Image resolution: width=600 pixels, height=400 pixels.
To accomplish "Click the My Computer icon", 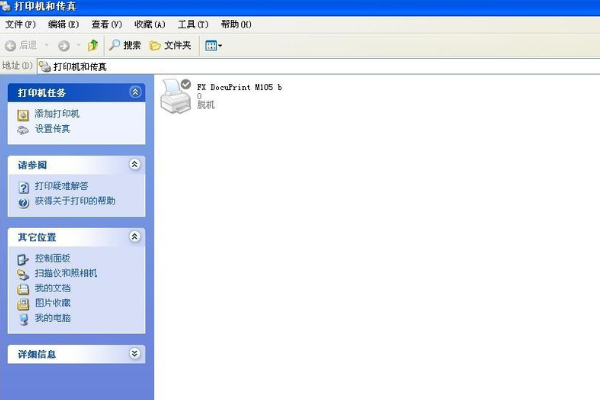I will click(24, 320).
